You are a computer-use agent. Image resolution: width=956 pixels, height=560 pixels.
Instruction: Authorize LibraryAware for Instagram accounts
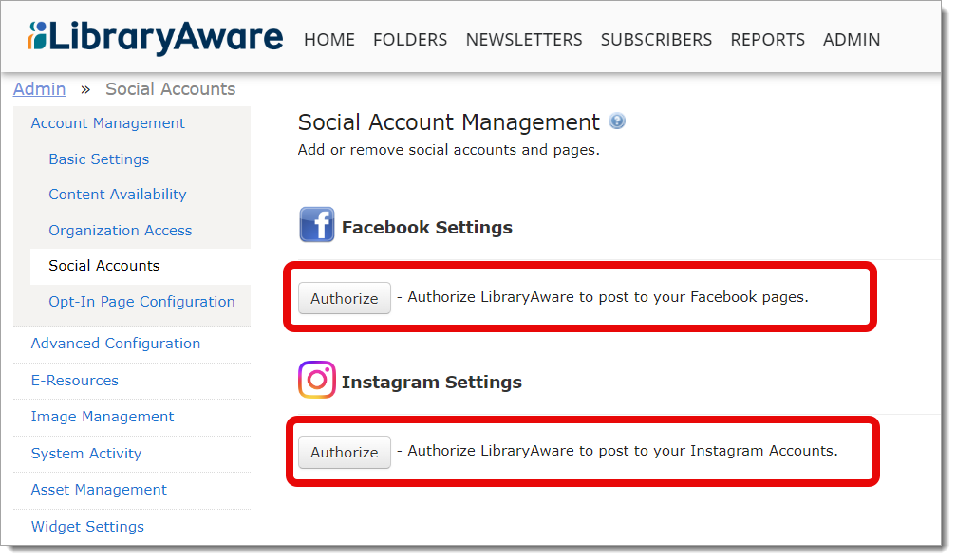[x=345, y=452]
